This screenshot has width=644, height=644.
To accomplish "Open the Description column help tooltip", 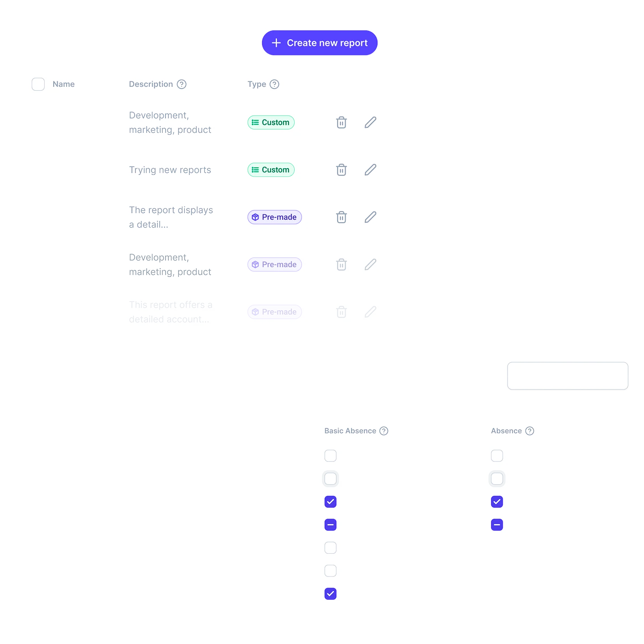I will coord(182,84).
